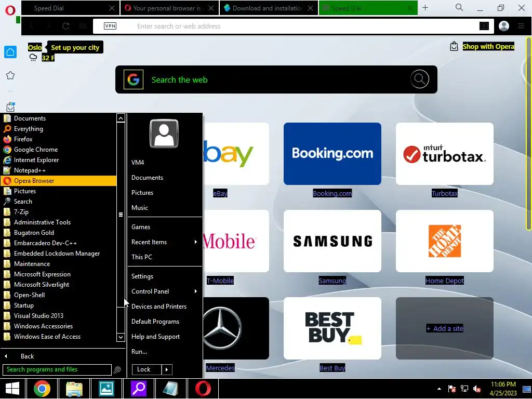Open the Lock button arrow options
The width and height of the screenshot is (532, 399).
pos(167,369)
